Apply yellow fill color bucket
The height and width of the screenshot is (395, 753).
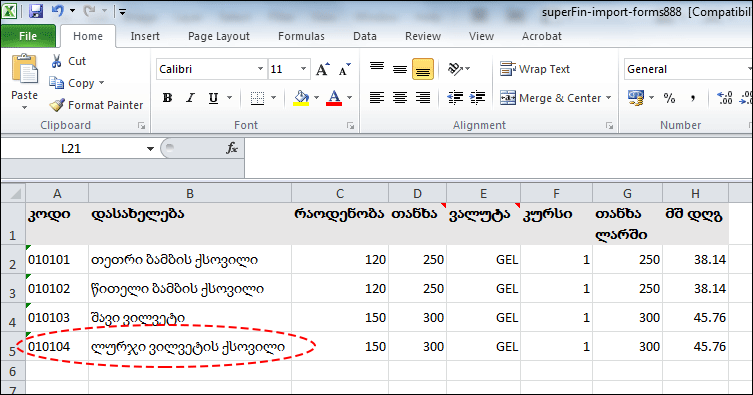click(301, 98)
